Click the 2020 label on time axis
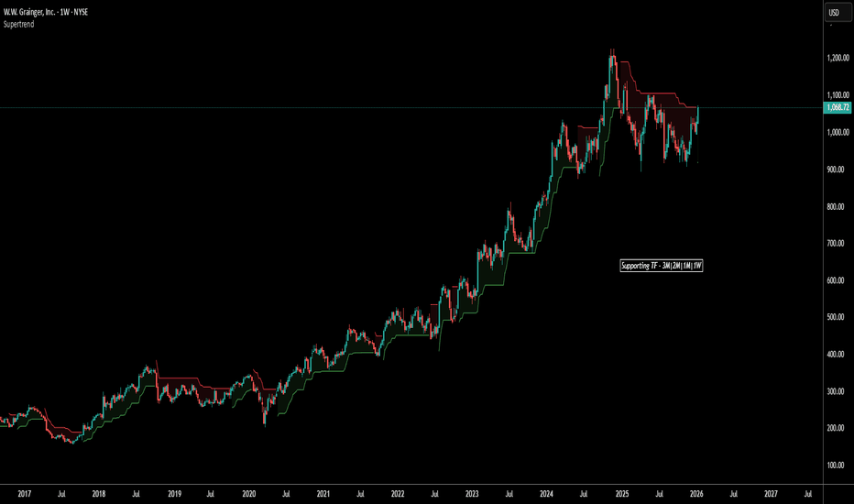This screenshot has width=854, height=504. point(248,492)
